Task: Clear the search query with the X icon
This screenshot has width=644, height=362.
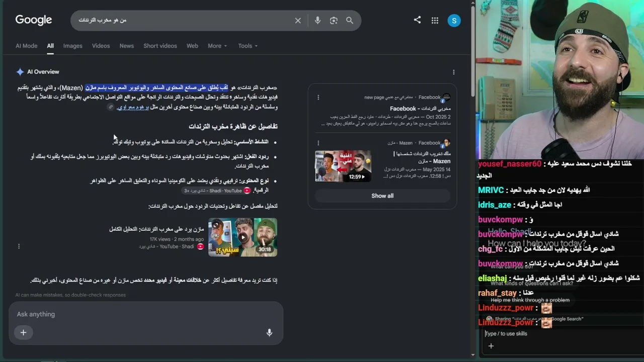Action: click(298, 21)
